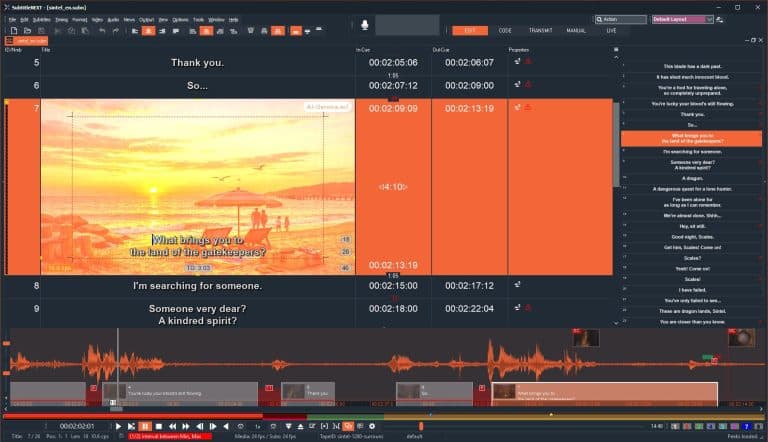Click the mark in-cue down arrow icon
The height and width of the screenshot is (442, 768).
click(288, 426)
